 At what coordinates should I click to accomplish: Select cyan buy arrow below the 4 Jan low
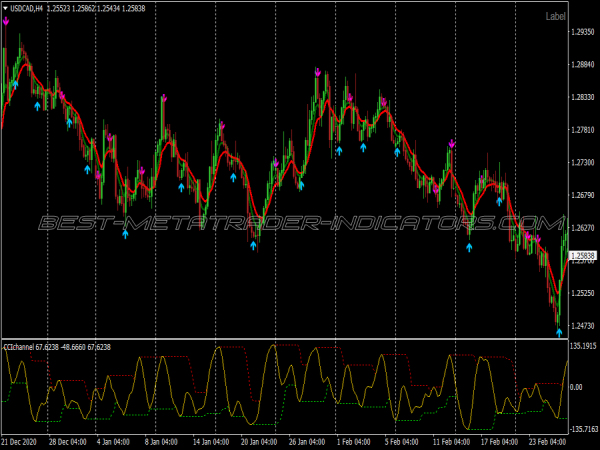point(126,233)
